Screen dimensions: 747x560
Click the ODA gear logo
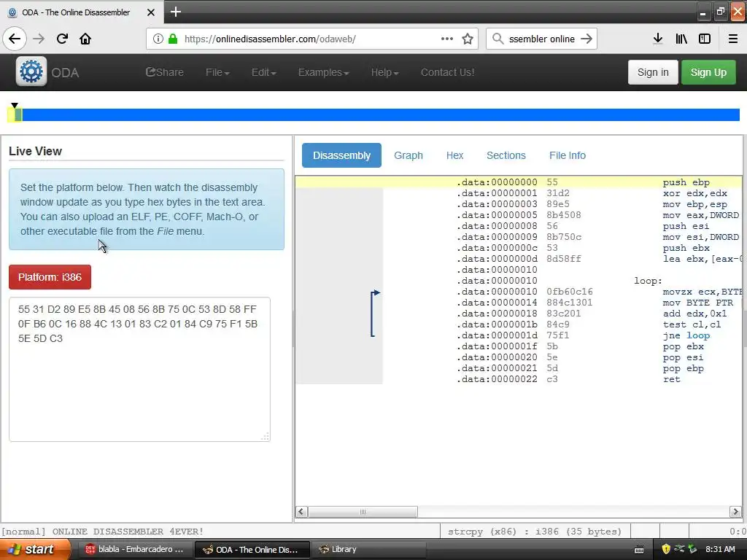coord(31,71)
